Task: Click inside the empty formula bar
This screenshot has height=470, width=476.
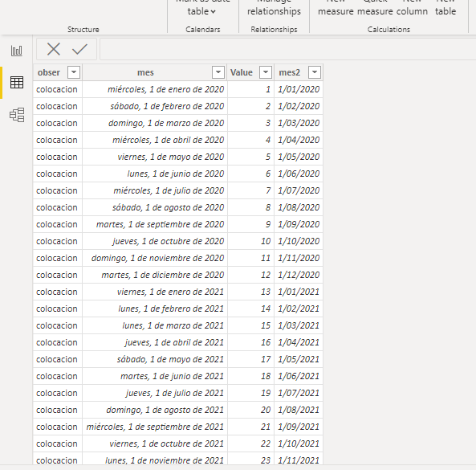Action: click(287, 49)
